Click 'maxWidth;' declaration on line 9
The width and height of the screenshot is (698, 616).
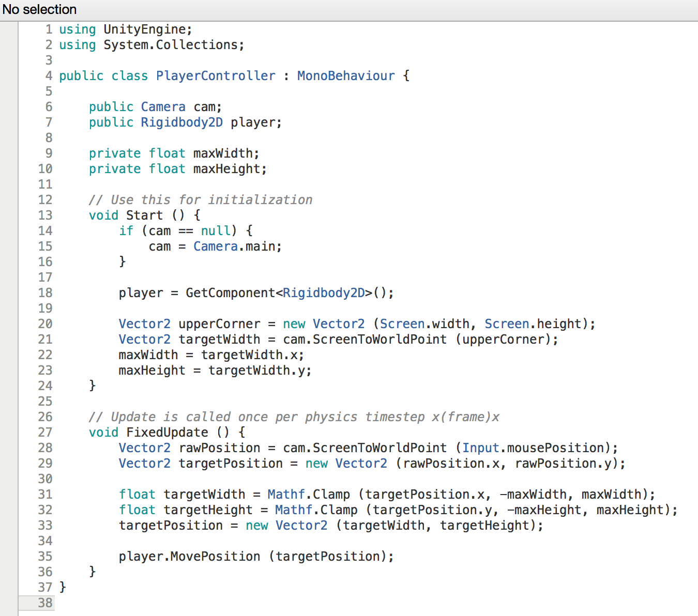(x=226, y=153)
